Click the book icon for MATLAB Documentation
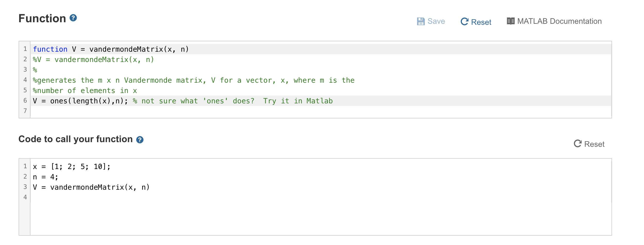The height and width of the screenshot is (245, 644). 511,21
